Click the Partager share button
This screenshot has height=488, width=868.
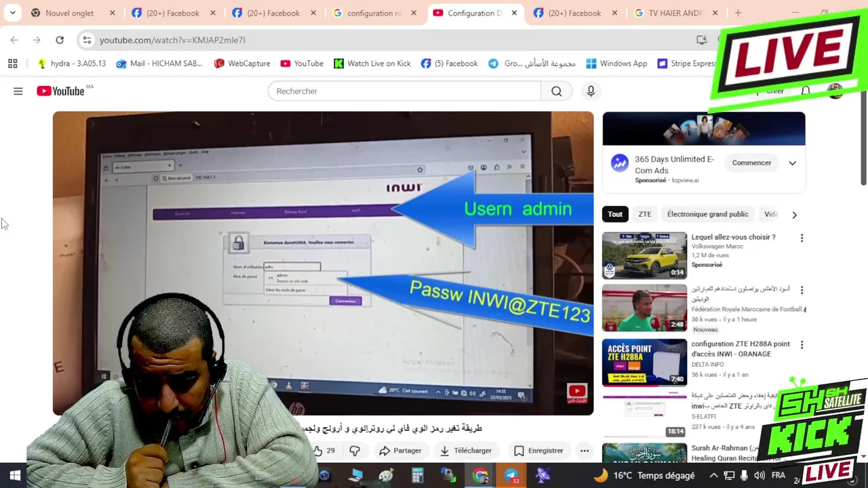click(x=400, y=451)
